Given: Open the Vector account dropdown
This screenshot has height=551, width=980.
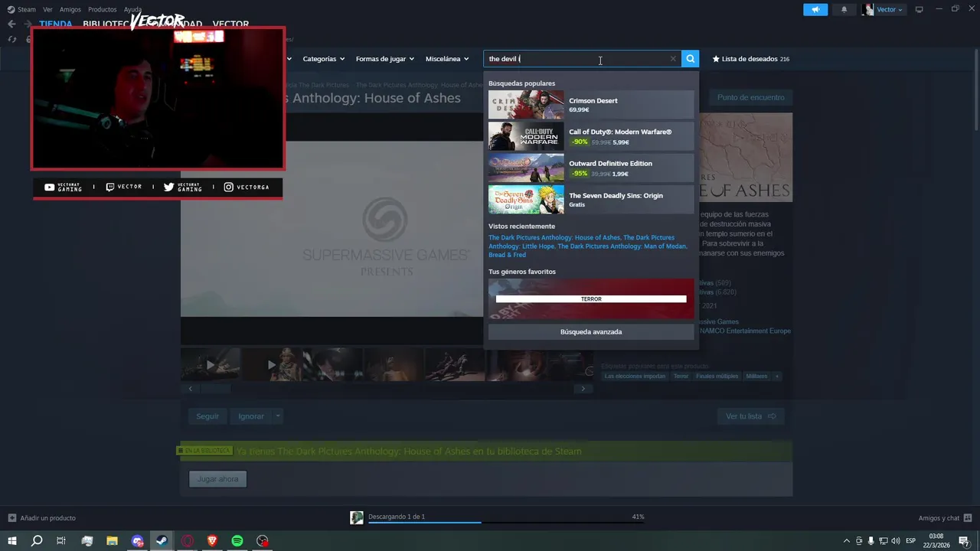Looking at the screenshot, I should click(x=884, y=9).
